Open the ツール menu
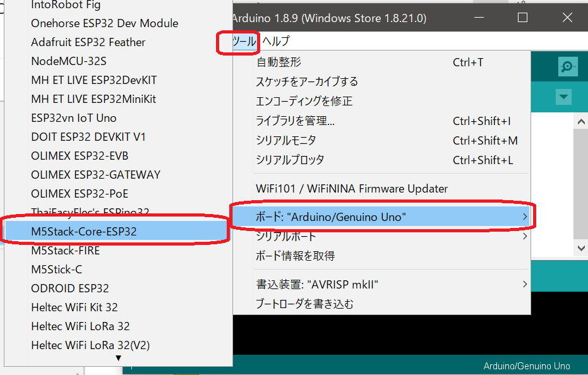 click(x=244, y=41)
